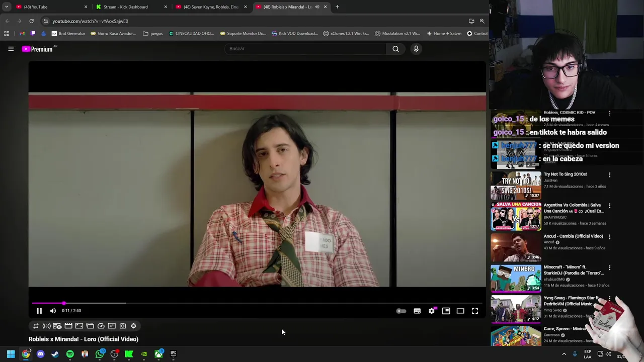
Task: Click the address bar URL
Action: (x=91, y=21)
